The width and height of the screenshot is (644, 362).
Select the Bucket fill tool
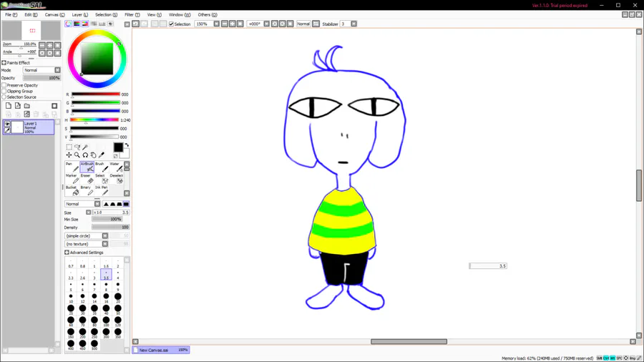pyautogui.click(x=72, y=190)
